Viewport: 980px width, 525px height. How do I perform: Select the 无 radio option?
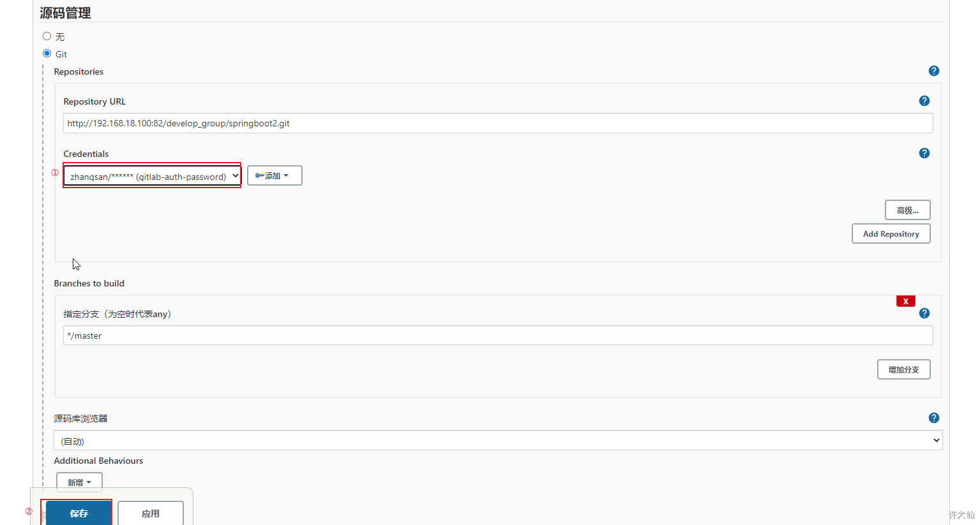point(47,36)
